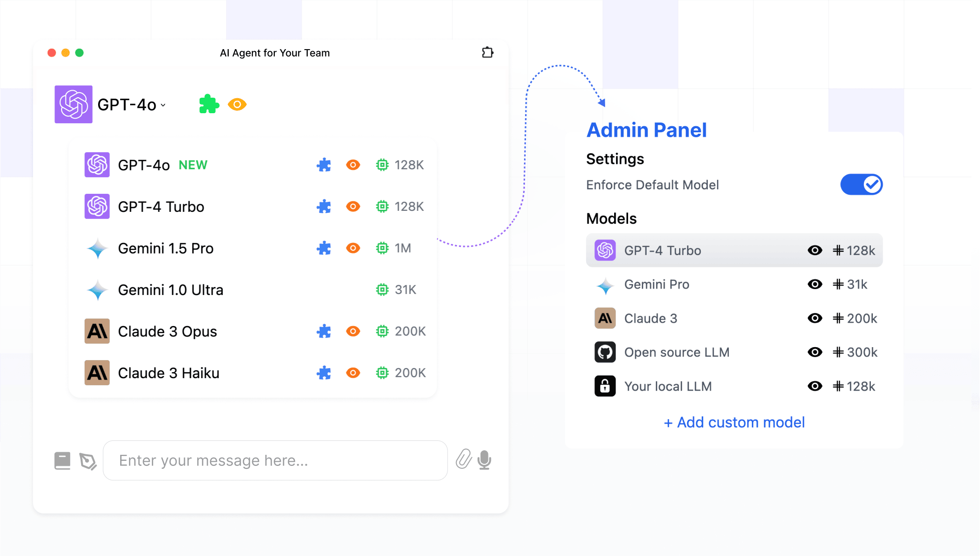Select Claude 3 Haiku from model list

point(253,373)
